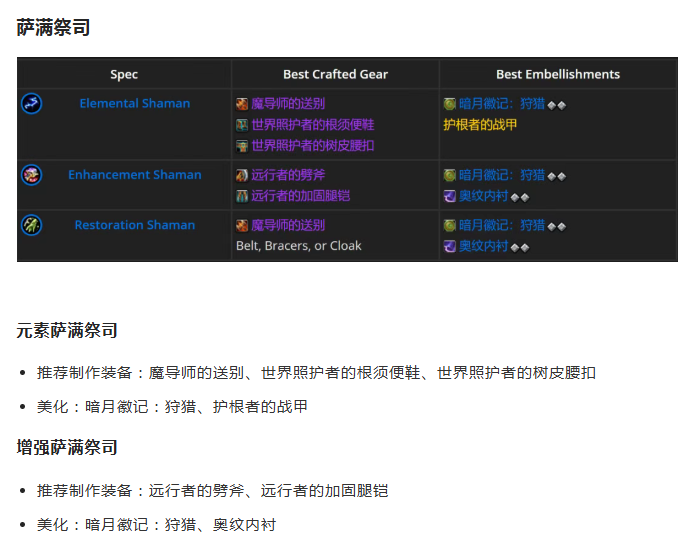This screenshot has width=689, height=548.
Task: Open the Restoration Shaman text link
Action: [x=134, y=225]
